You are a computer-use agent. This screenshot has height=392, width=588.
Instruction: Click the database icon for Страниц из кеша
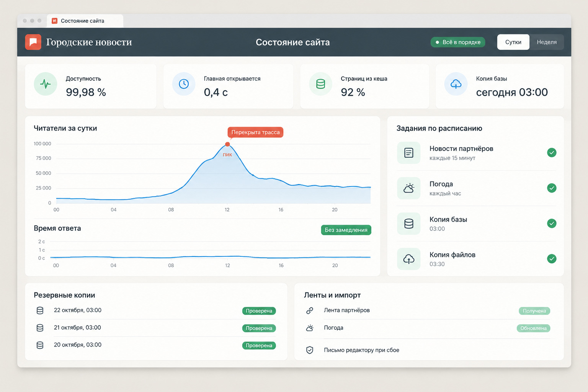[321, 84]
